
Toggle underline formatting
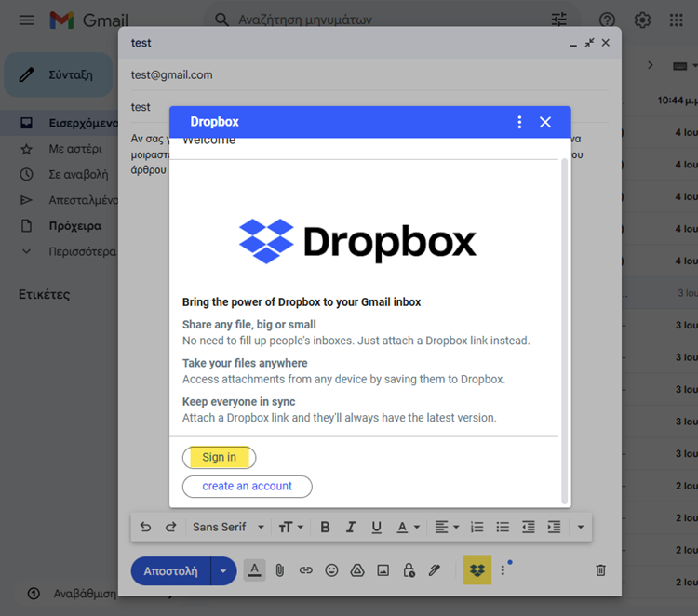coord(377,527)
